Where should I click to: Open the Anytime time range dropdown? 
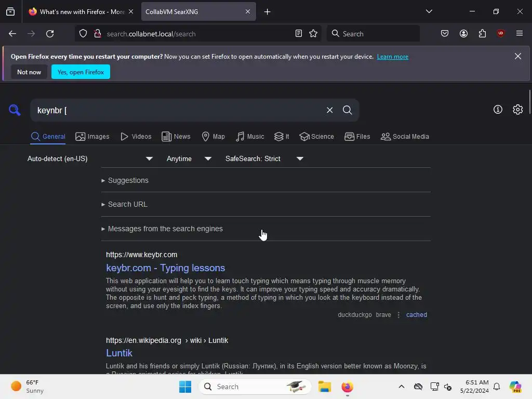tap(189, 159)
